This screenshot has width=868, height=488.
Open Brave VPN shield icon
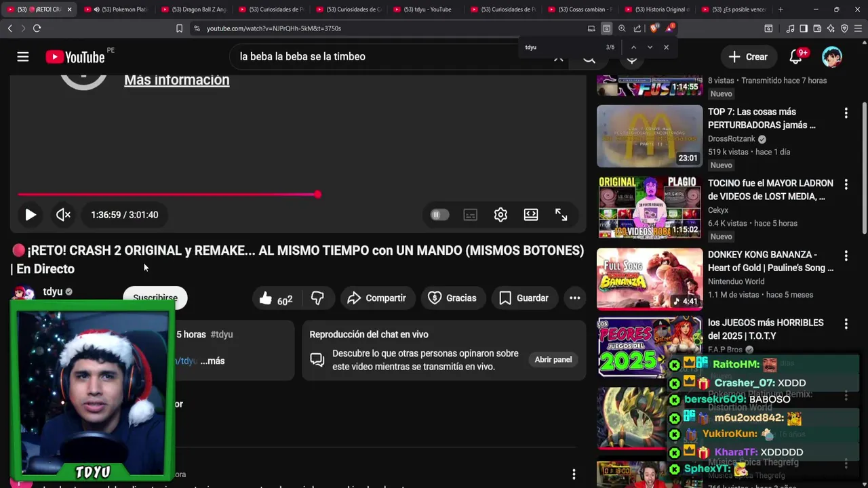click(x=844, y=28)
